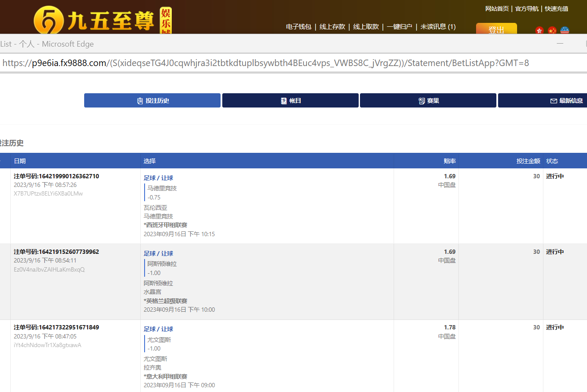Click the envelope icon on 最新信息 tab

(553, 101)
